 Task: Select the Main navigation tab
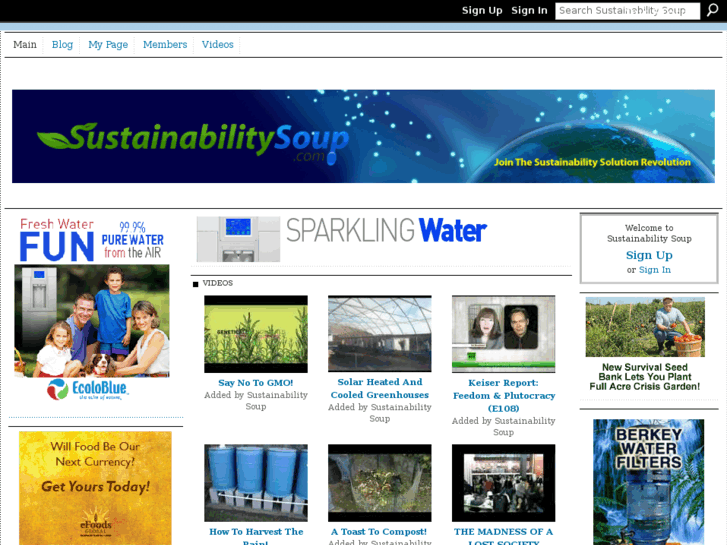pyautogui.click(x=25, y=45)
